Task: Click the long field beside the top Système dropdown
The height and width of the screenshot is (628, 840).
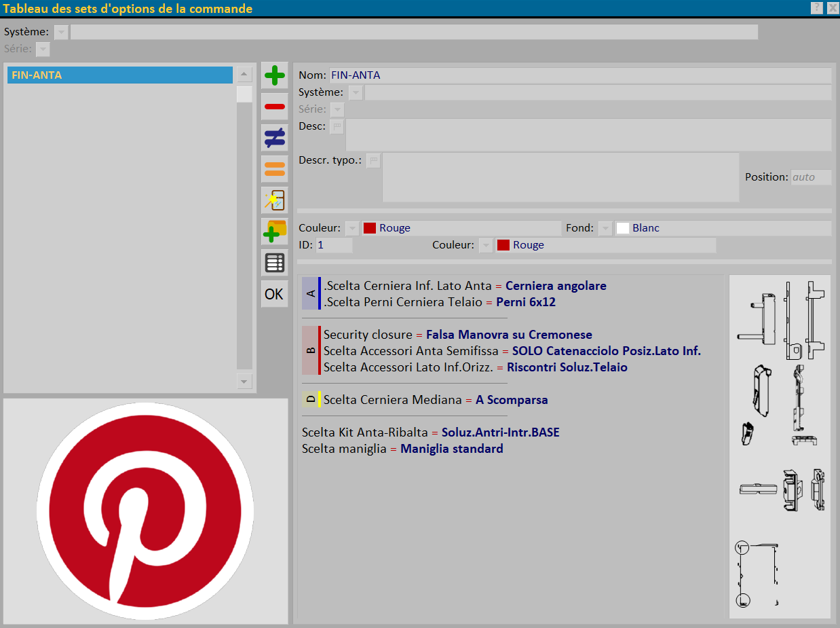Action: pyautogui.click(x=414, y=32)
